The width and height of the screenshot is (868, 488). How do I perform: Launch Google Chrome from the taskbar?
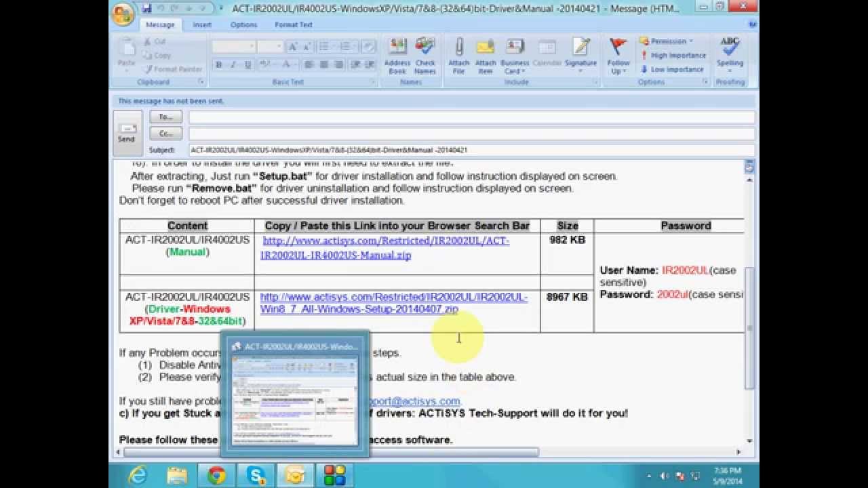(x=216, y=475)
